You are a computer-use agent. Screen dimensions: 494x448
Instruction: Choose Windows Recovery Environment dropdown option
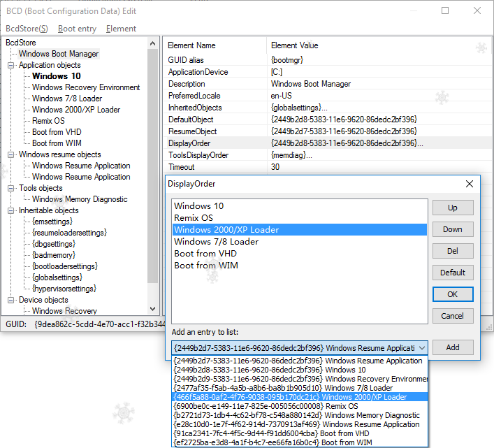(x=300, y=379)
